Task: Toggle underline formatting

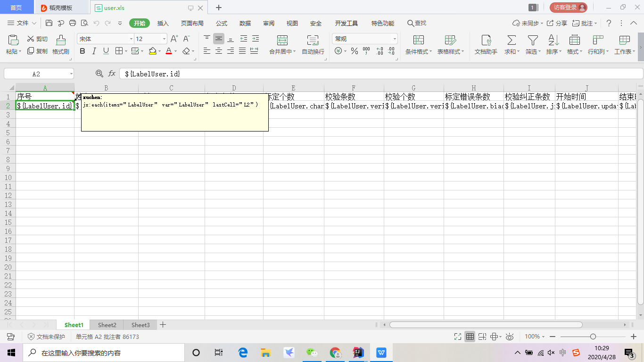Action: 107,51
